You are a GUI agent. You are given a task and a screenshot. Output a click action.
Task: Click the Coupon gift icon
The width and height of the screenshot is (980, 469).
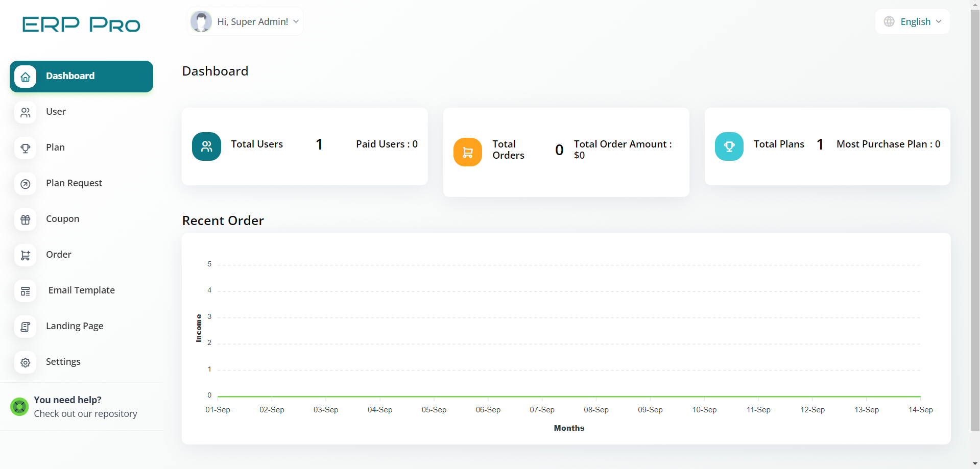26,219
